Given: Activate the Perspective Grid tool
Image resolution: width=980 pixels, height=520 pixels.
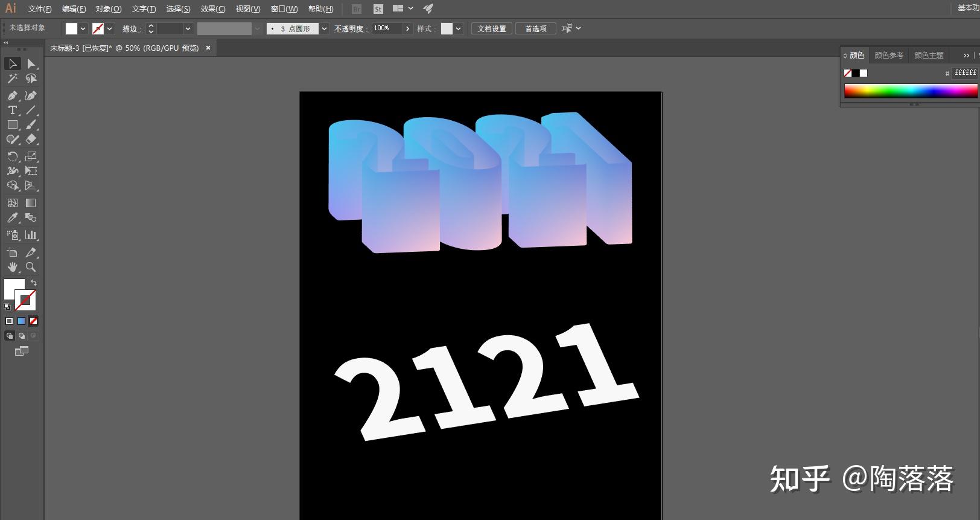Looking at the screenshot, I should (x=31, y=185).
